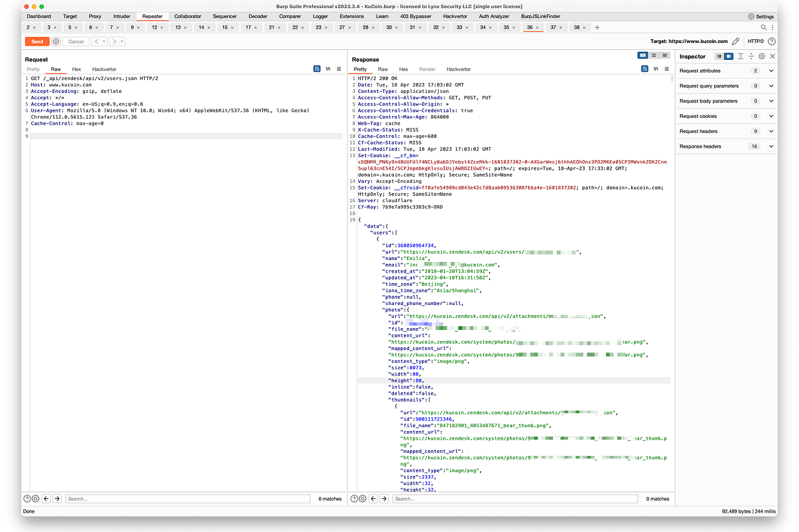The image size is (799, 532).
Task: Open help for the request search bar
Action: coord(27,498)
